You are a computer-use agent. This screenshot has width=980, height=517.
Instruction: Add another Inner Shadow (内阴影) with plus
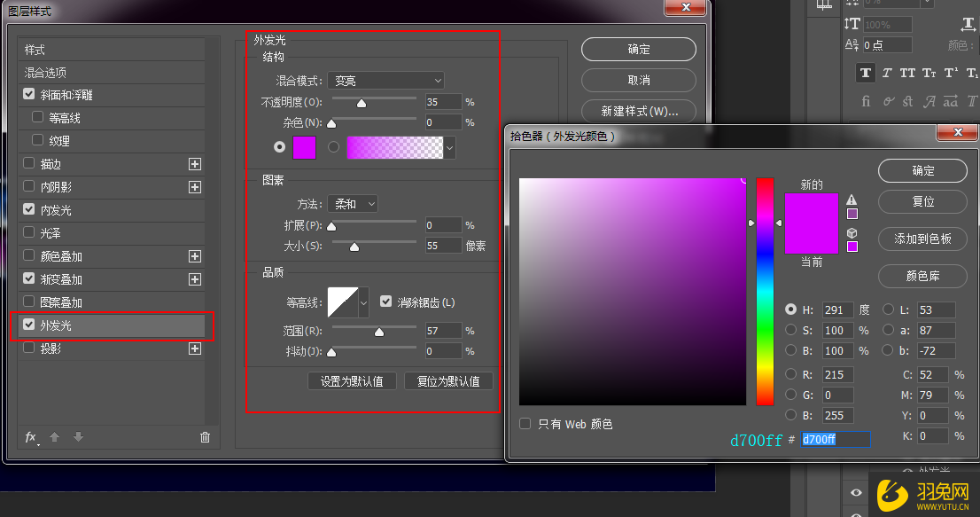point(195,187)
